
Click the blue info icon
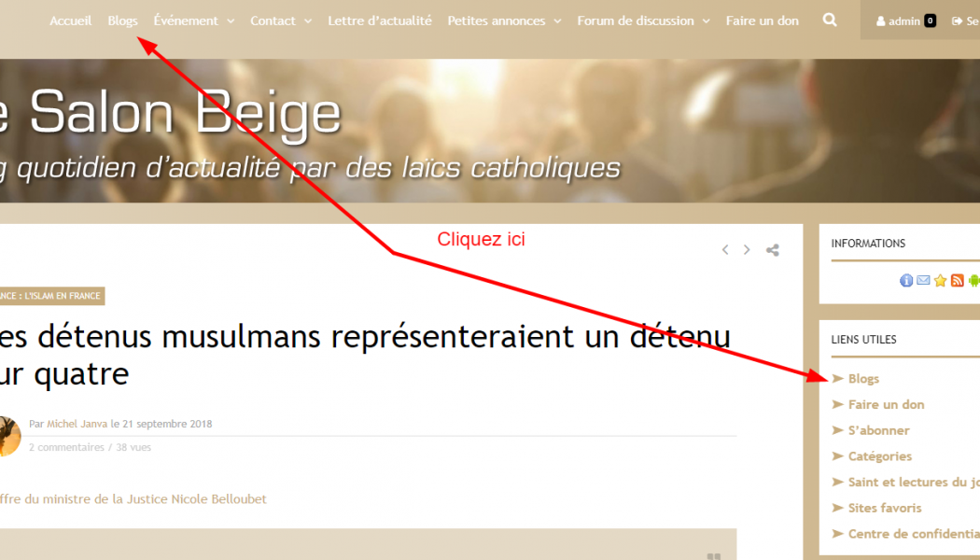(906, 281)
